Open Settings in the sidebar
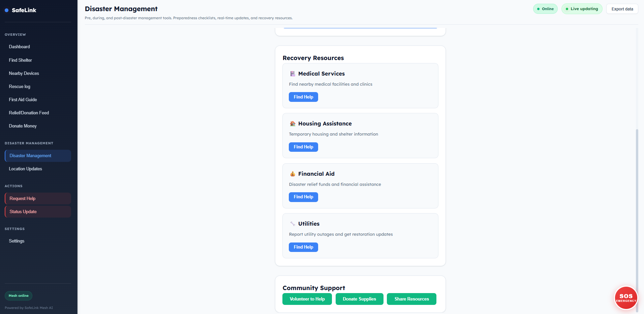The width and height of the screenshot is (644, 314). (38, 241)
